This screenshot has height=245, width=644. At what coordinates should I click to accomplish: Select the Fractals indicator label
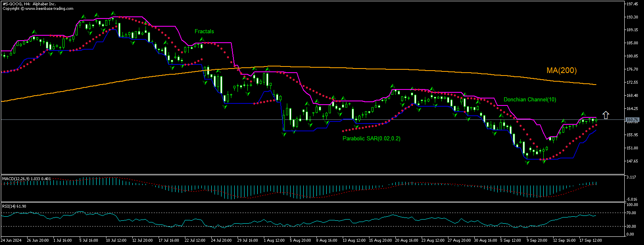pyautogui.click(x=204, y=32)
